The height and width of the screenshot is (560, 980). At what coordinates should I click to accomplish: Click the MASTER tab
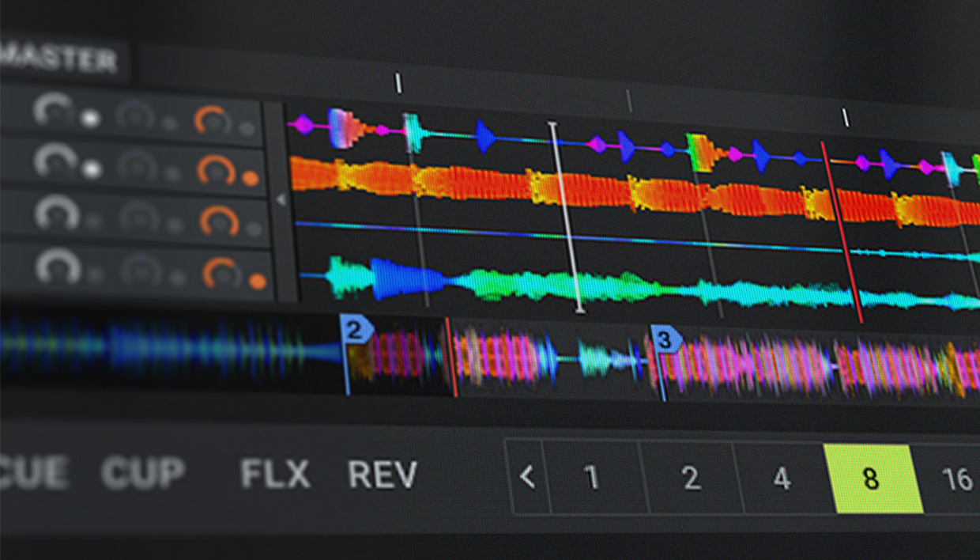pyautogui.click(x=59, y=60)
